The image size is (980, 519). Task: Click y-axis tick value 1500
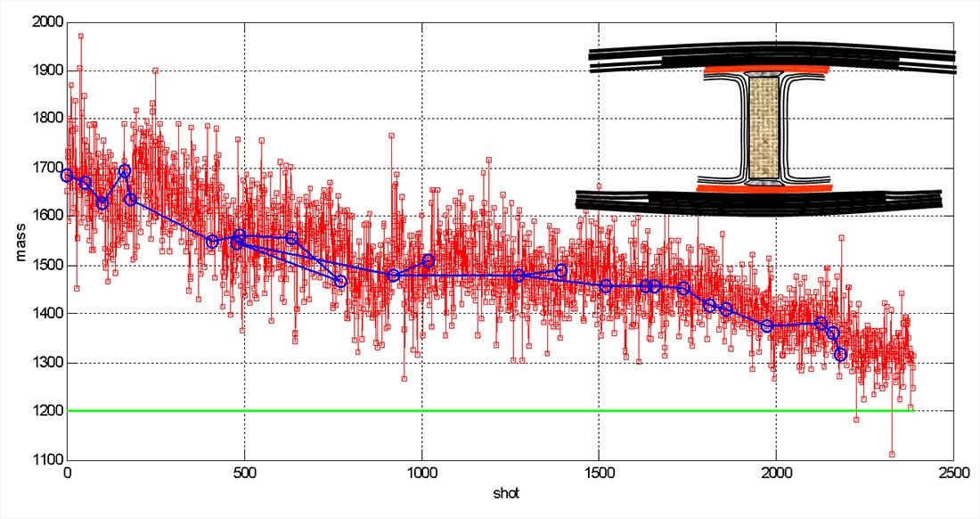47,265
